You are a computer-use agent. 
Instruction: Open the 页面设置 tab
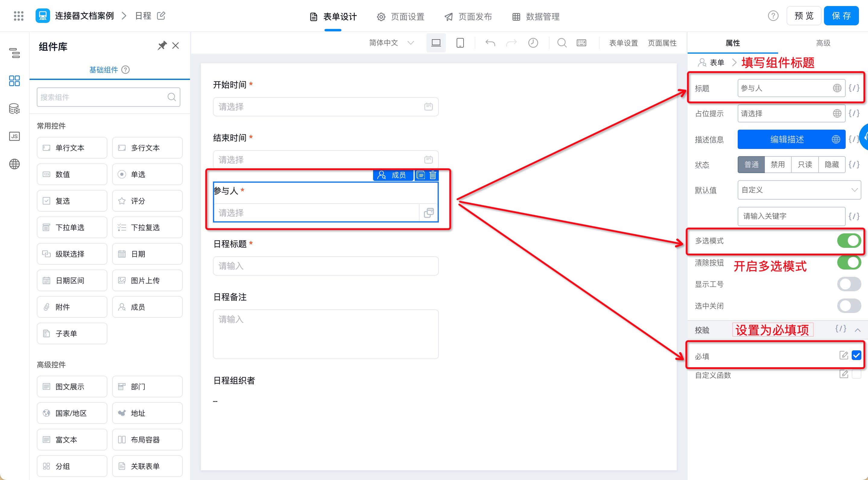click(x=401, y=17)
